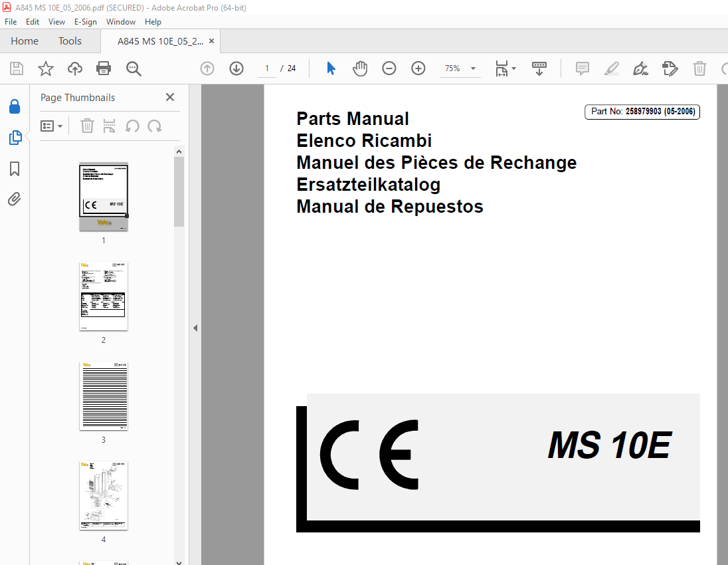This screenshot has height=565, width=728.
Task: Delete pages icon in thumbnails panel
Action: point(87,126)
